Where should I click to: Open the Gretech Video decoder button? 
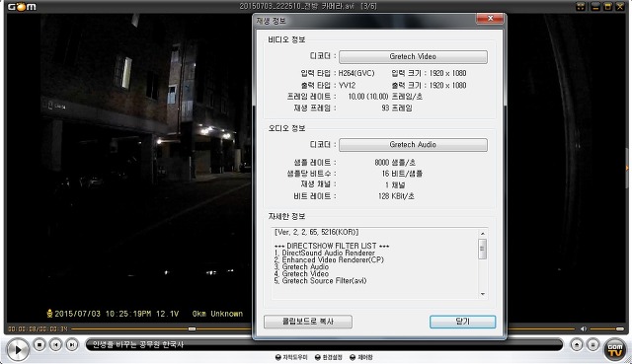[x=413, y=57]
